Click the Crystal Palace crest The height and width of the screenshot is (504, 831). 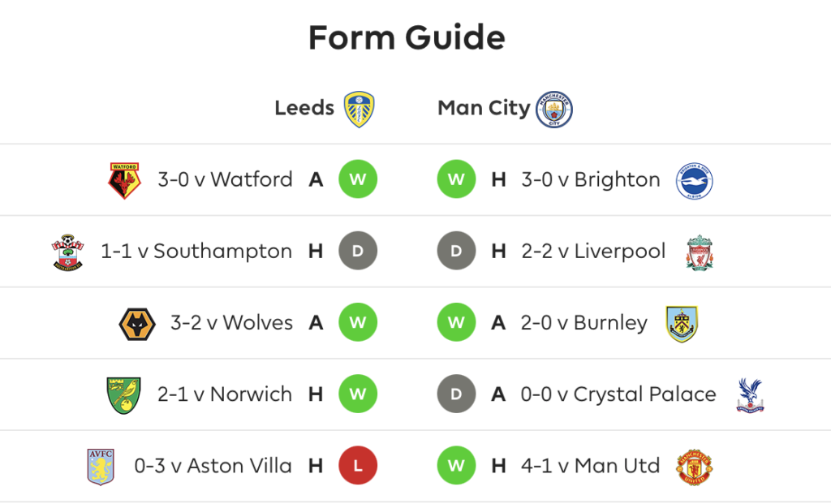(x=751, y=395)
